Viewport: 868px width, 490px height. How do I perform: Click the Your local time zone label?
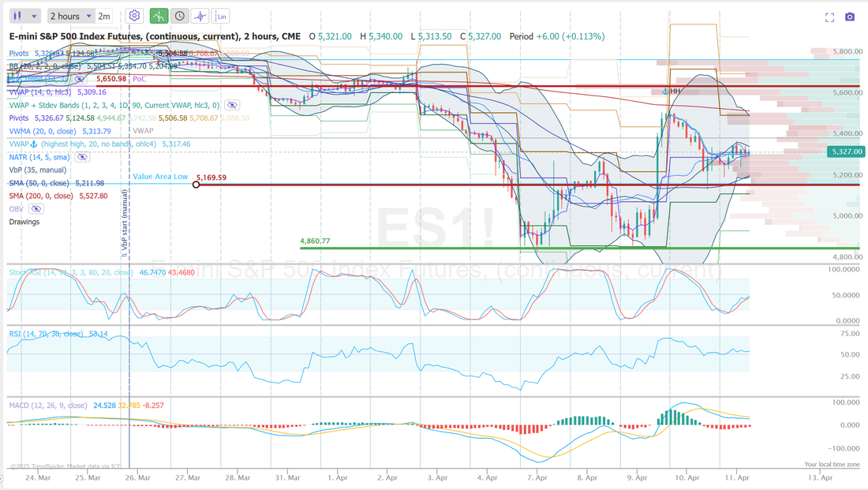(x=832, y=465)
